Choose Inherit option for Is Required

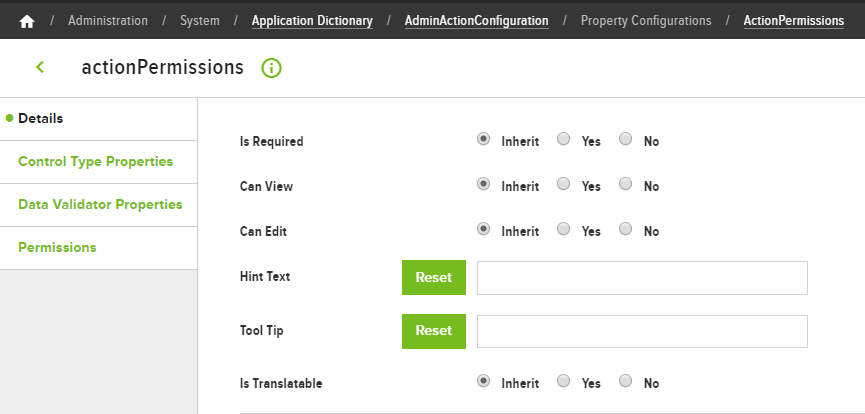tap(483, 139)
